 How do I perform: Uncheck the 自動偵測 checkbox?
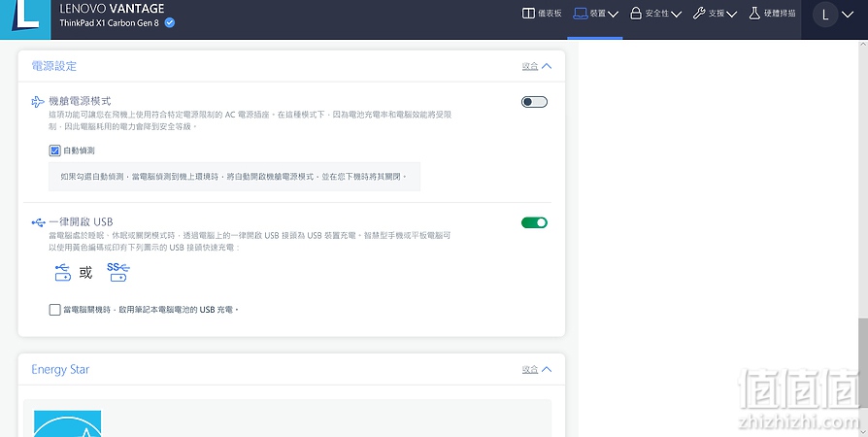pyautogui.click(x=54, y=151)
